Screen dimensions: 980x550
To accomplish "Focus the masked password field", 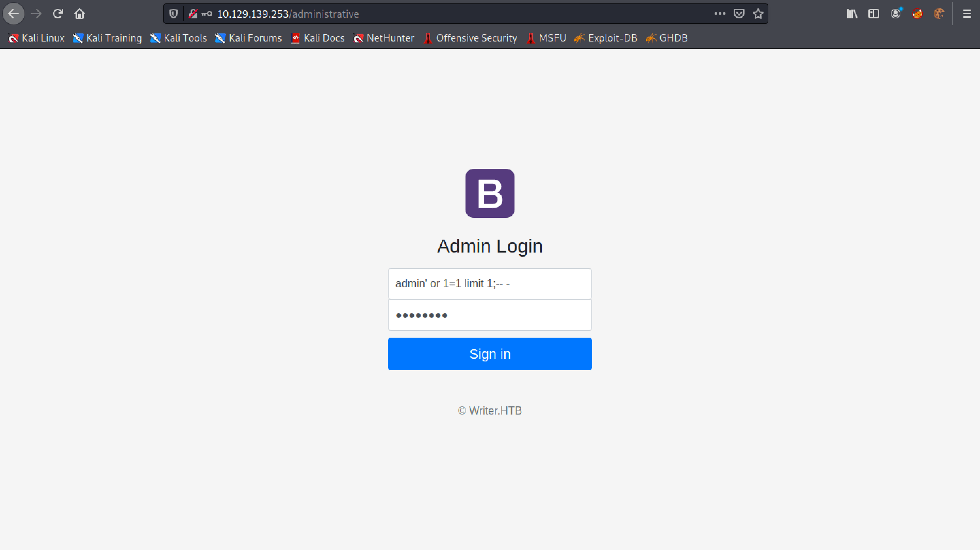I will tap(490, 315).
